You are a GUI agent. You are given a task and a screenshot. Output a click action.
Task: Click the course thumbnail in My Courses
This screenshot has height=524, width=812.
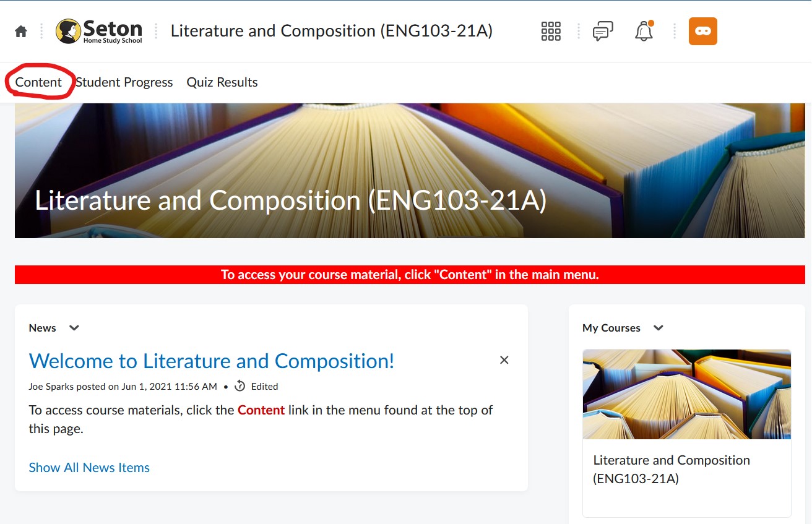click(687, 394)
